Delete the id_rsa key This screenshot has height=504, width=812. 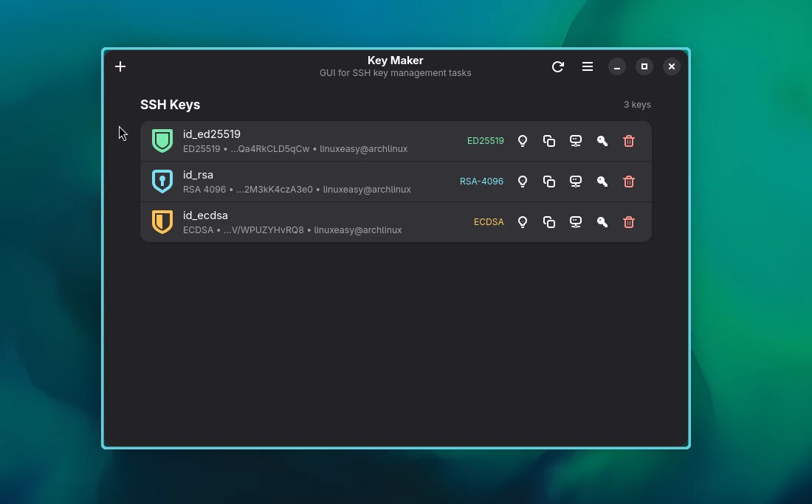coord(629,181)
